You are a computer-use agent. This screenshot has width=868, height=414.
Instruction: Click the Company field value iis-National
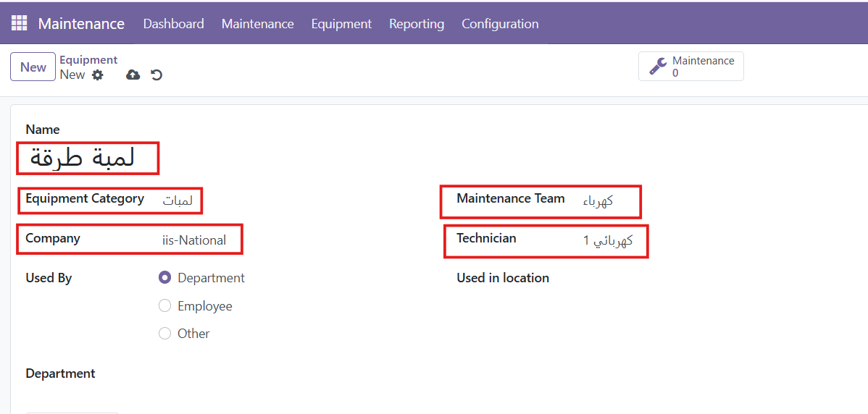[193, 240]
